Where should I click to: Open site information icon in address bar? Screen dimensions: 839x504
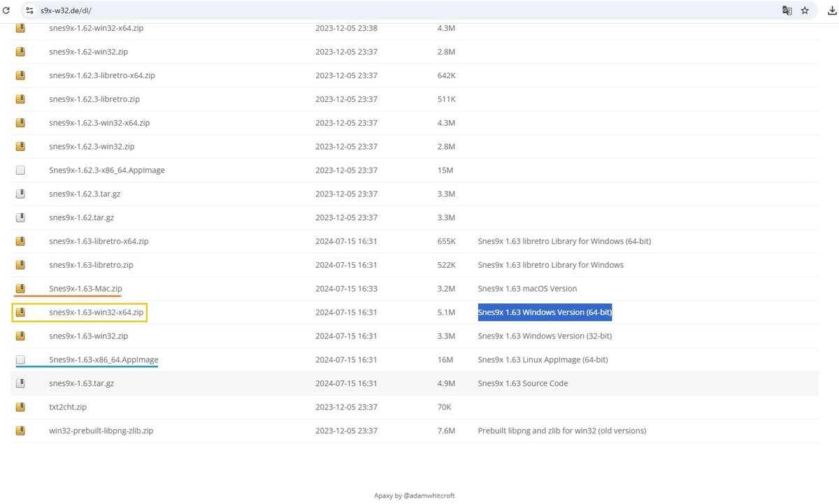pos(29,10)
